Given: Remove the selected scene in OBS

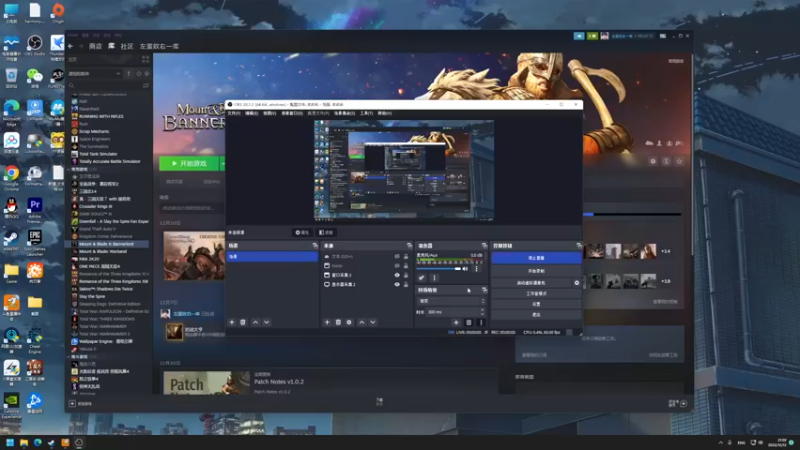Looking at the screenshot, I should point(243,322).
